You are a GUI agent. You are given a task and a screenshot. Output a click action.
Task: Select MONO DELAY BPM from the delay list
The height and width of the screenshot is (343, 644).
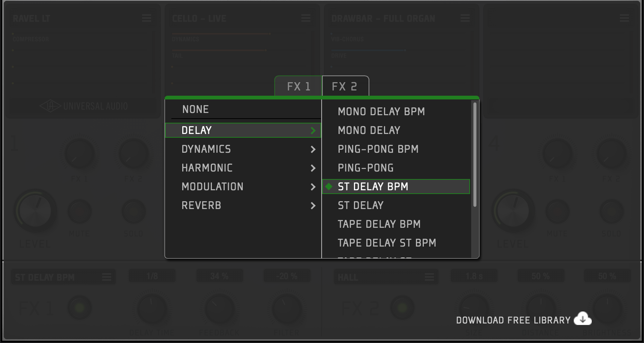[381, 111]
